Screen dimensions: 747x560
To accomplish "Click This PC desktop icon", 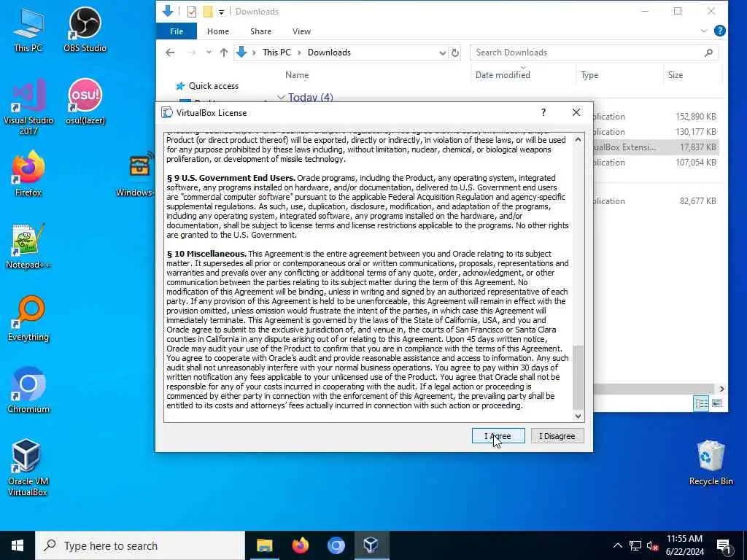I will click(x=28, y=30).
